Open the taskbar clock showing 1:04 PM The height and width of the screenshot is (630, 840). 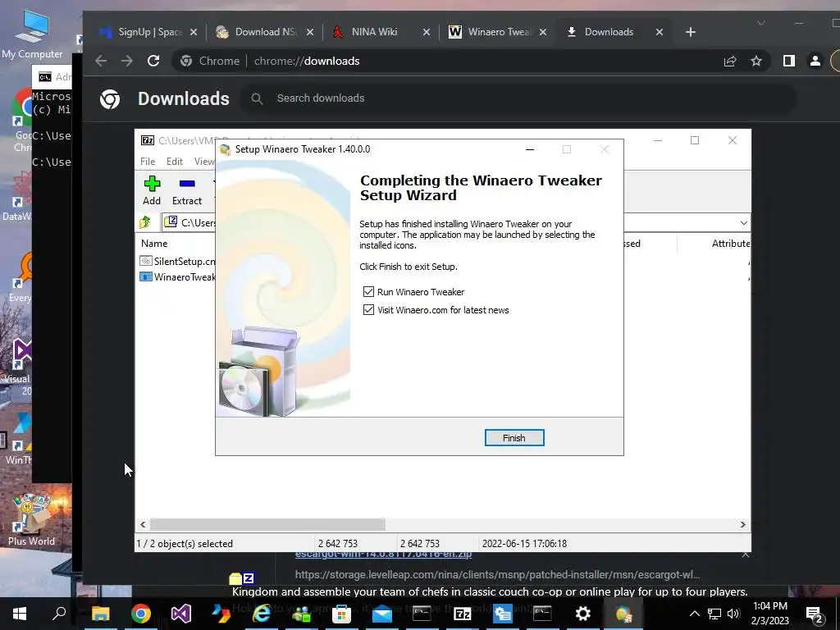pos(769,614)
